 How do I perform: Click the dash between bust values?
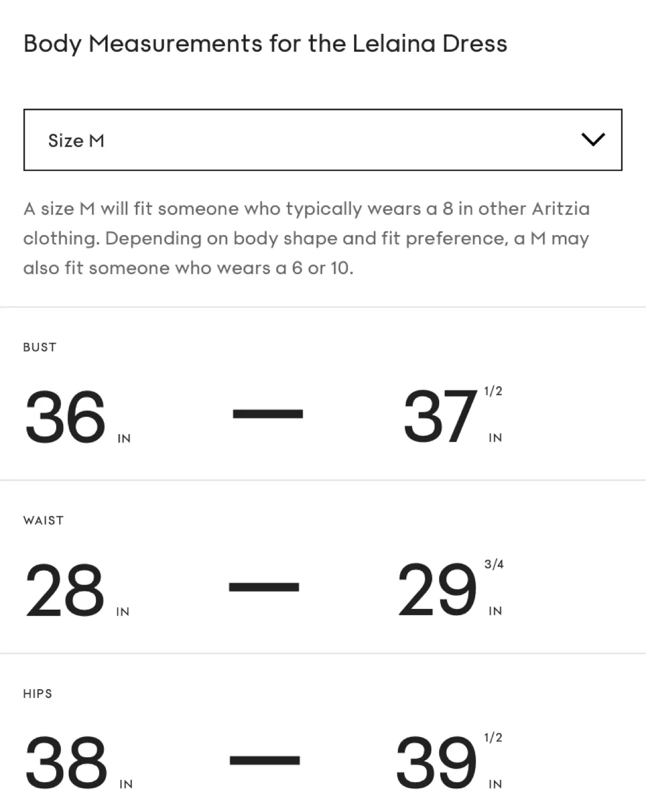pyautogui.click(x=268, y=414)
